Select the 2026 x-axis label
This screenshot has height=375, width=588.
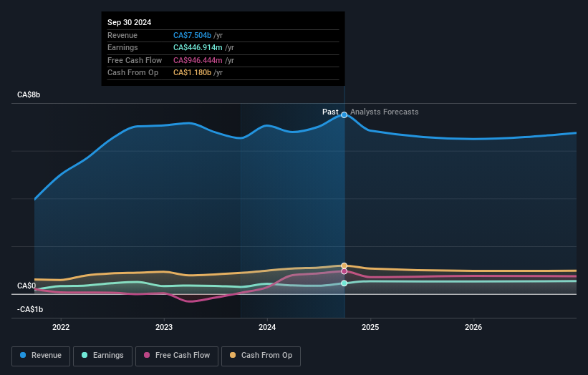coord(473,327)
